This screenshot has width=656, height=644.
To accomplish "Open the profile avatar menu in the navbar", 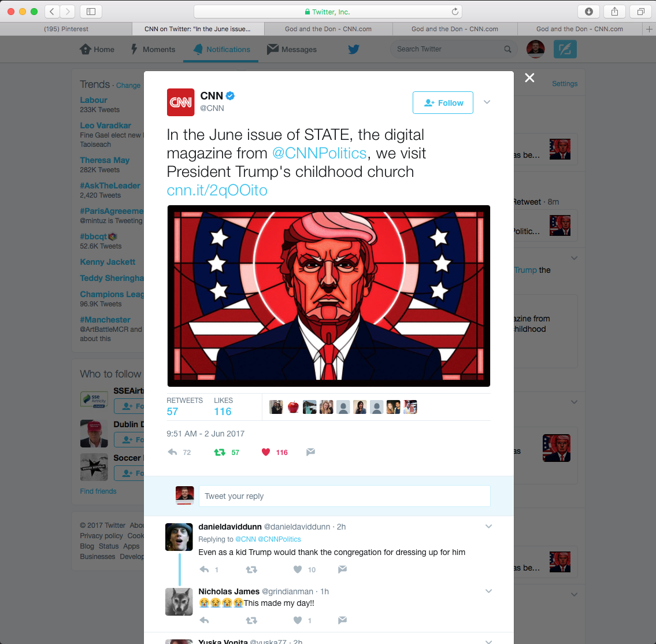I will point(535,49).
